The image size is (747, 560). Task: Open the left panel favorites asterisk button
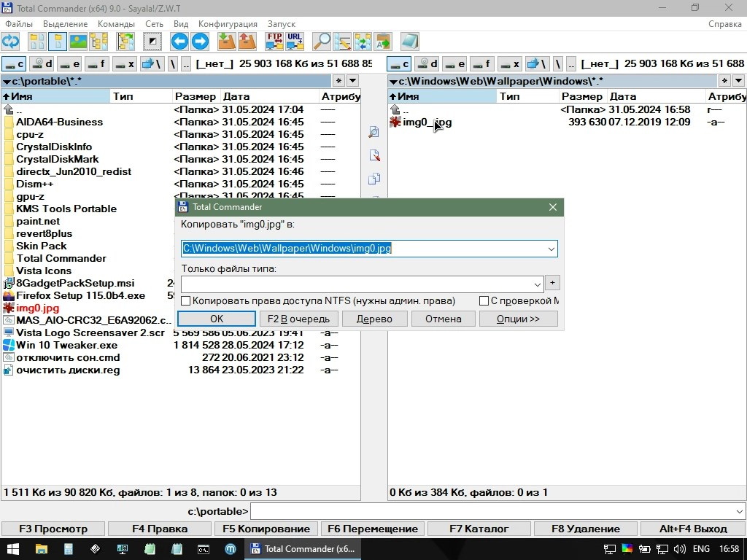point(338,81)
